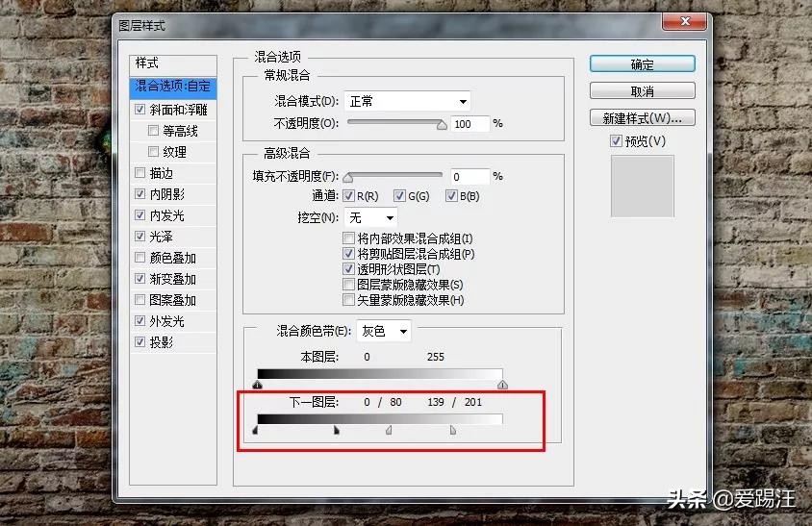
Task: Click 新建样式(W)... button
Action: pos(642,118)
